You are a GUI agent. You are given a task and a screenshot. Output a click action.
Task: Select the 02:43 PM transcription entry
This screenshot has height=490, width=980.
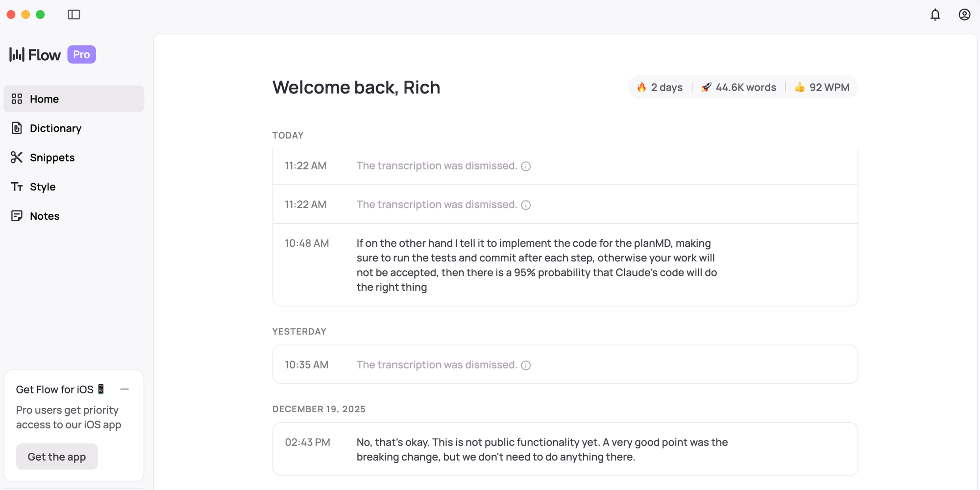click(542, 449)
